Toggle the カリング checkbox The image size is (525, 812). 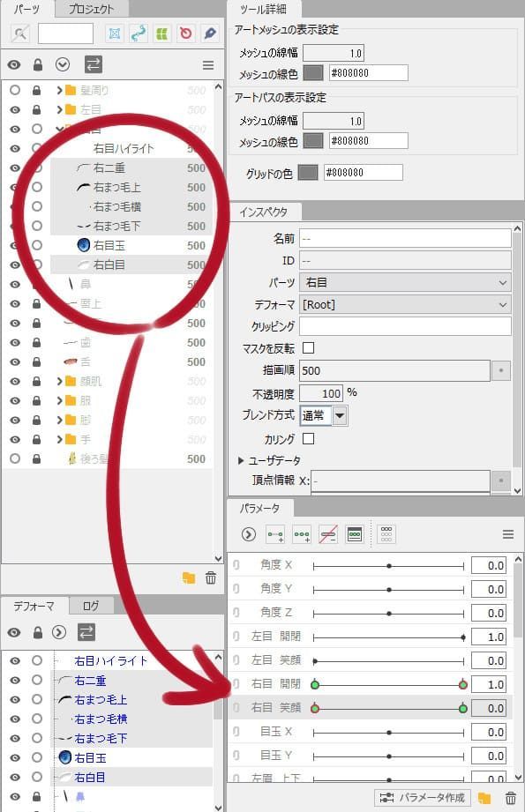click(x=308, y=439)
